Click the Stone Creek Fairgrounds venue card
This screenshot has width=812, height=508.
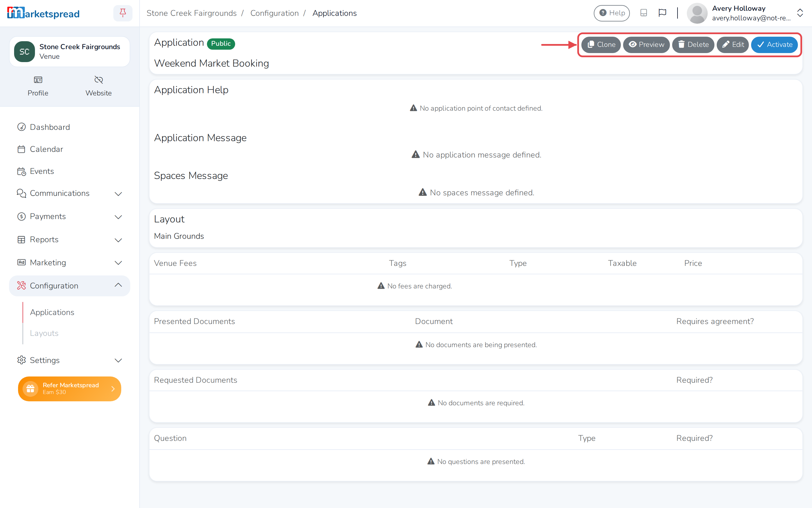[x=69, y=52]
